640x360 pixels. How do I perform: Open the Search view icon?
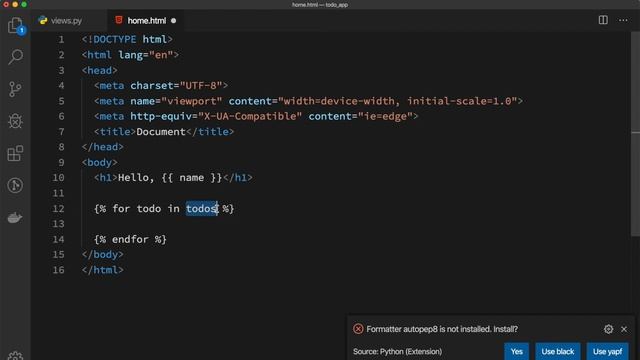15,57
